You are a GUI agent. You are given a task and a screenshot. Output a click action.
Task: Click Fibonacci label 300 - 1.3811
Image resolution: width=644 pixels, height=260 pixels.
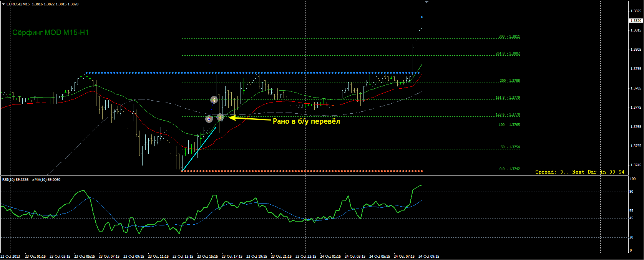click(x=509, y=36)
